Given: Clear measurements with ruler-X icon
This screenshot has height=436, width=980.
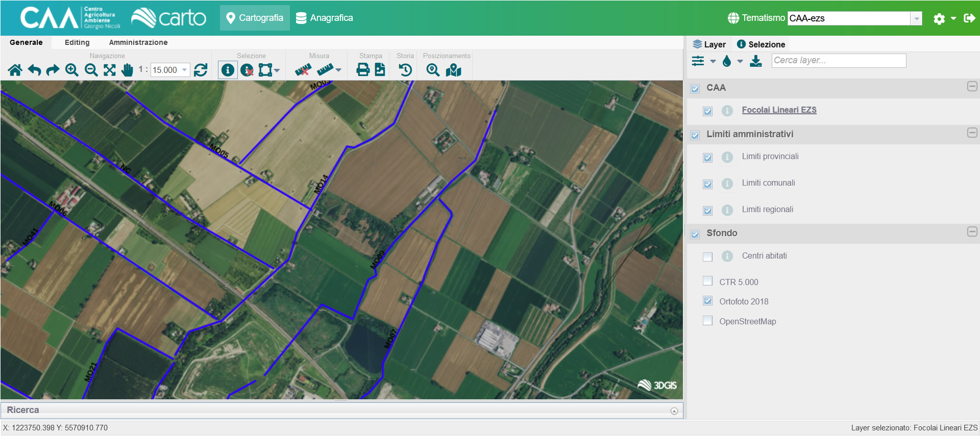Looking at the screenshot, I should pos(303,70).
